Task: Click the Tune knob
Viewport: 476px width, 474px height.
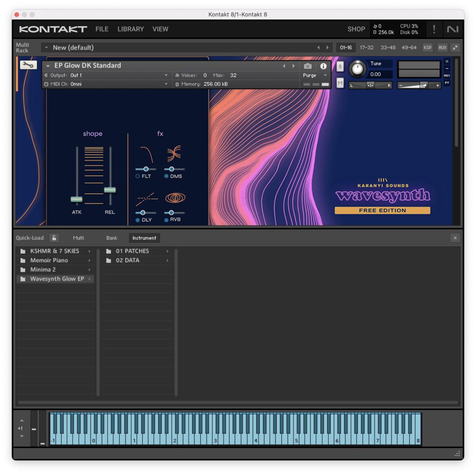Action: click(x=357, y=69)
